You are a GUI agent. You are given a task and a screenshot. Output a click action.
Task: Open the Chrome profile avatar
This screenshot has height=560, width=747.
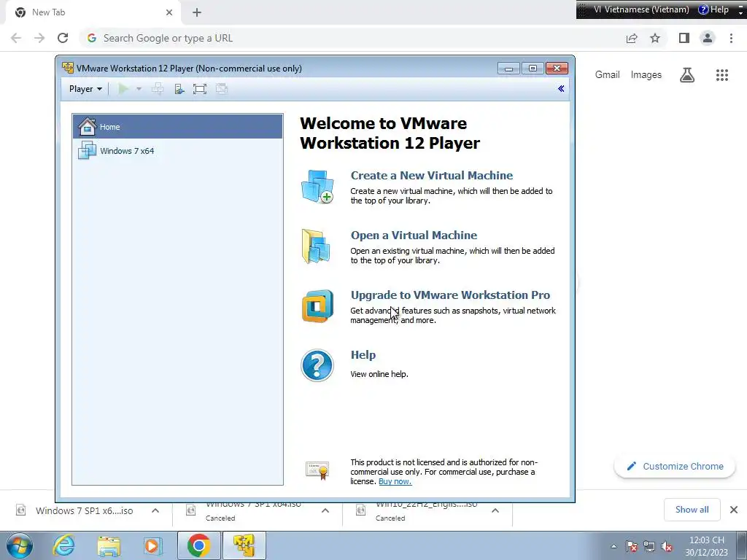click(708, 38)
